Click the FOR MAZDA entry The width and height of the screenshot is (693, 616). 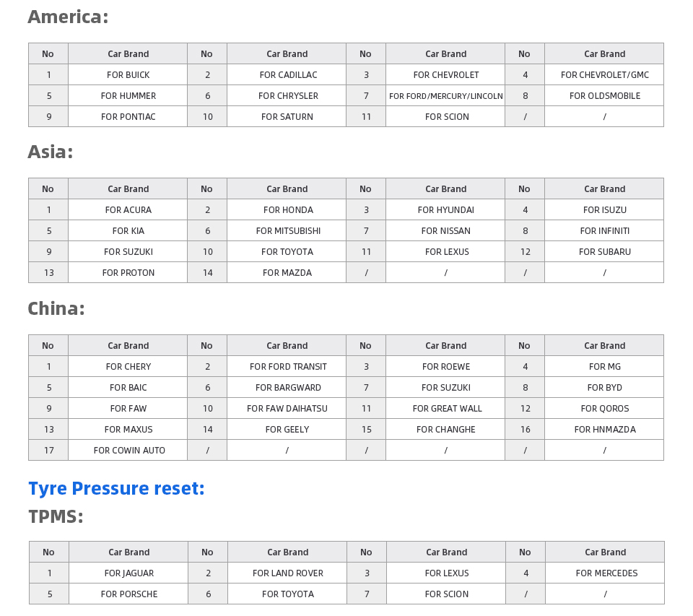point(287,272)
